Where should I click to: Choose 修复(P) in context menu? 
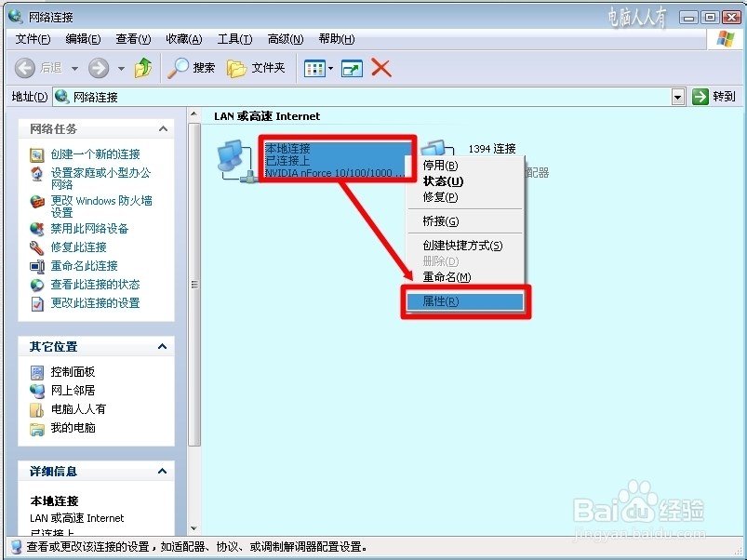(465, 196)
